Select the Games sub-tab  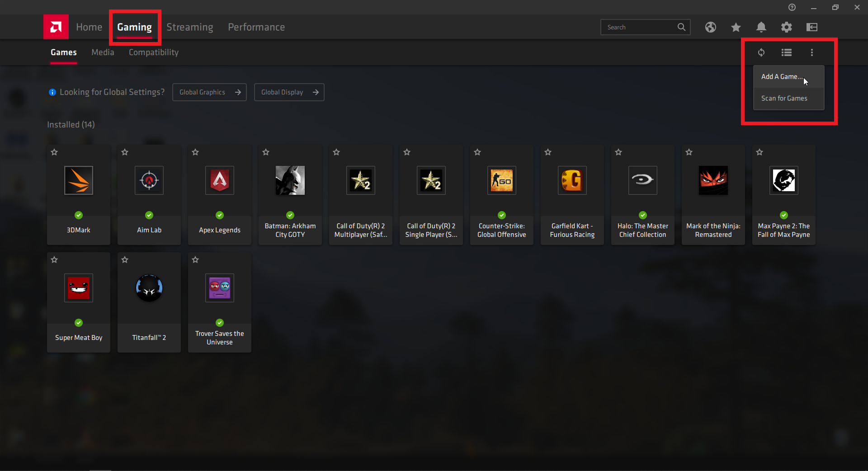coord(64,52)
